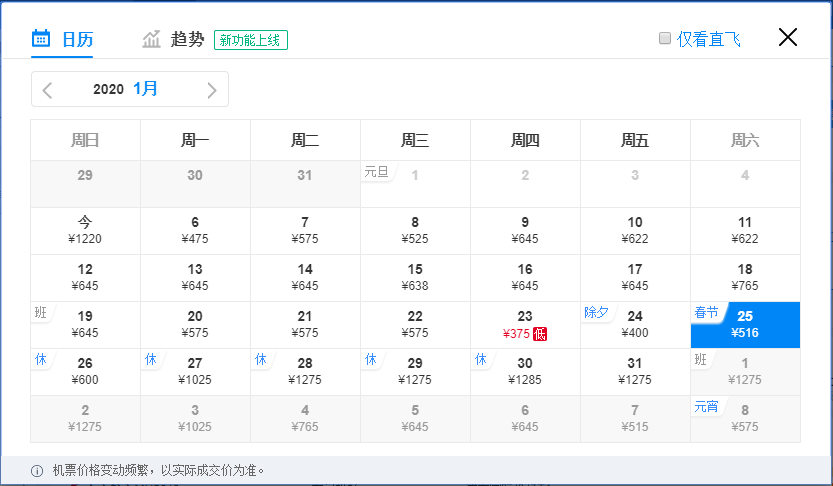
Task: Select the highlighted January 25 date
Action: pyautogui.click(x=745, y=324)
